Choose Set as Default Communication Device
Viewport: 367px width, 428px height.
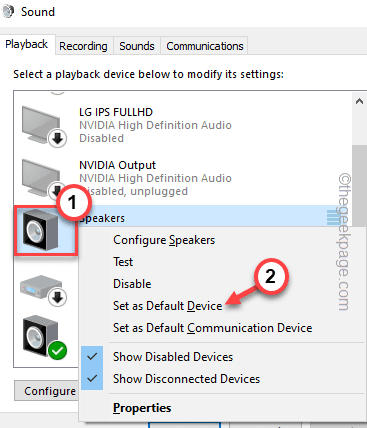click(212, 328)
